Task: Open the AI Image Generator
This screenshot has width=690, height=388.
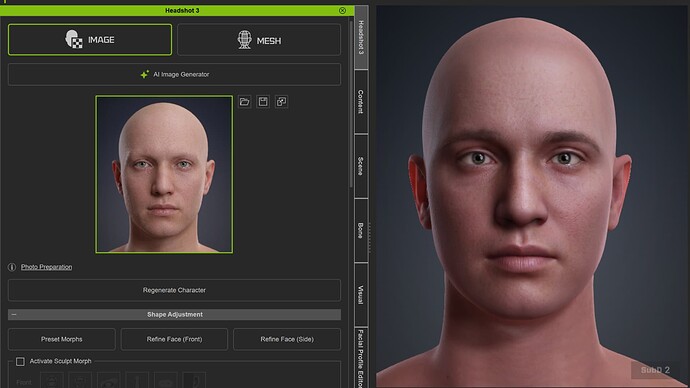Action: pos(174,74)
